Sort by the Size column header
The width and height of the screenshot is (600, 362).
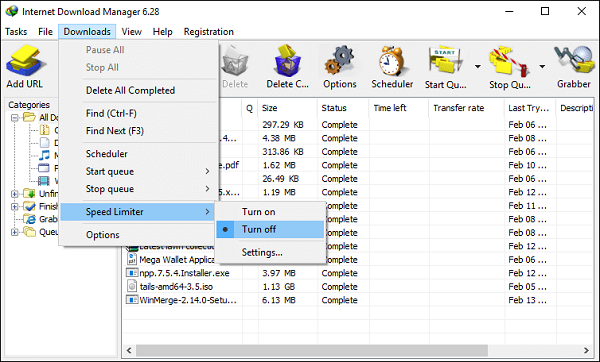[288, 108]
